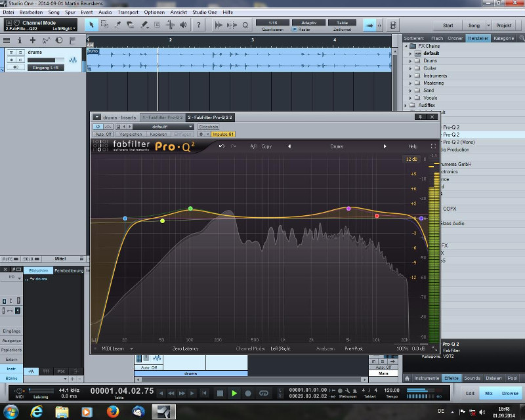Click the Quantize Q icon
This screenshot has width=525, height=420.
(245, 25)
